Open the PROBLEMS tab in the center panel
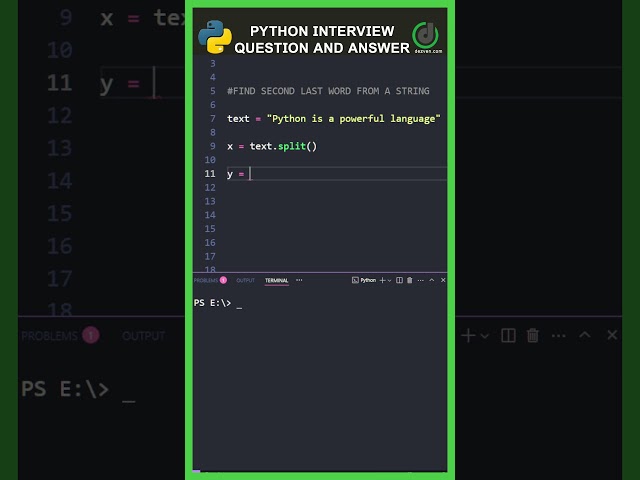Viewport: 640px width, 480px height. point(206,280)
